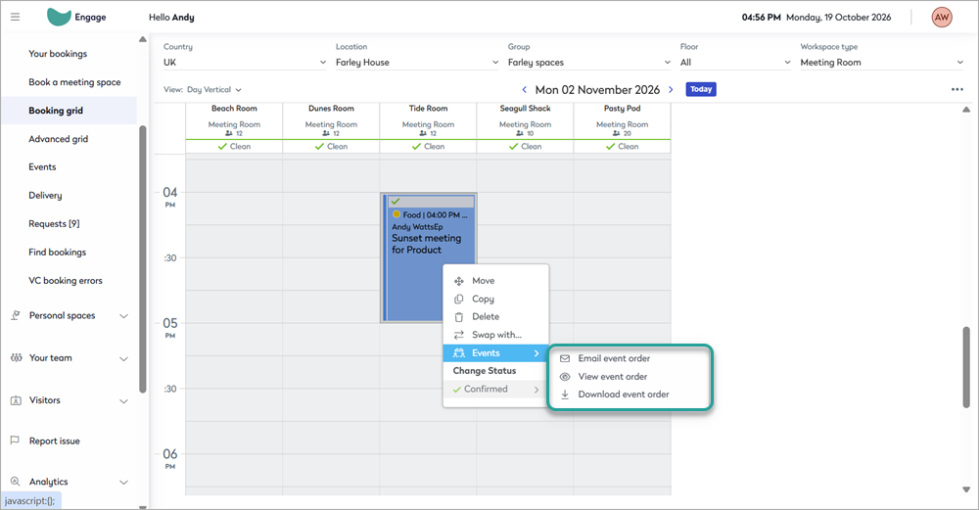Open the AW user avatar menu
The image size is (980, 510).
941,17
